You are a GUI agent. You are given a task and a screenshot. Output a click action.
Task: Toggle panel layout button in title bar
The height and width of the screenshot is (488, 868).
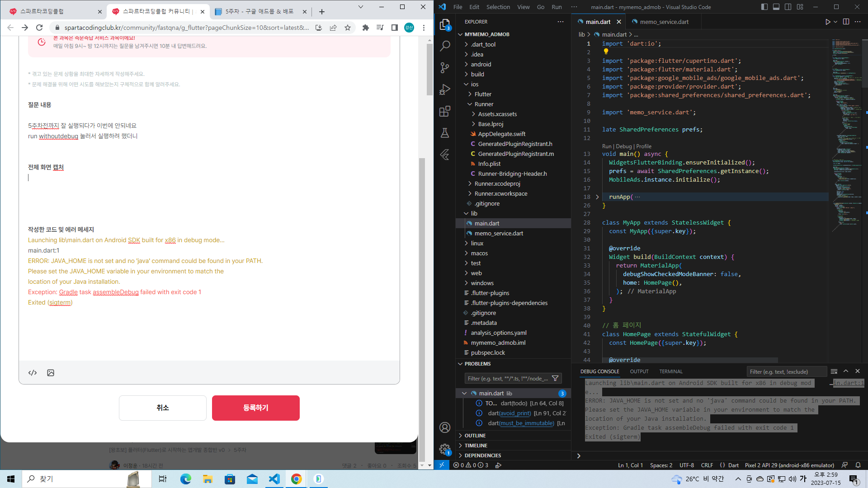click(776, 7)
